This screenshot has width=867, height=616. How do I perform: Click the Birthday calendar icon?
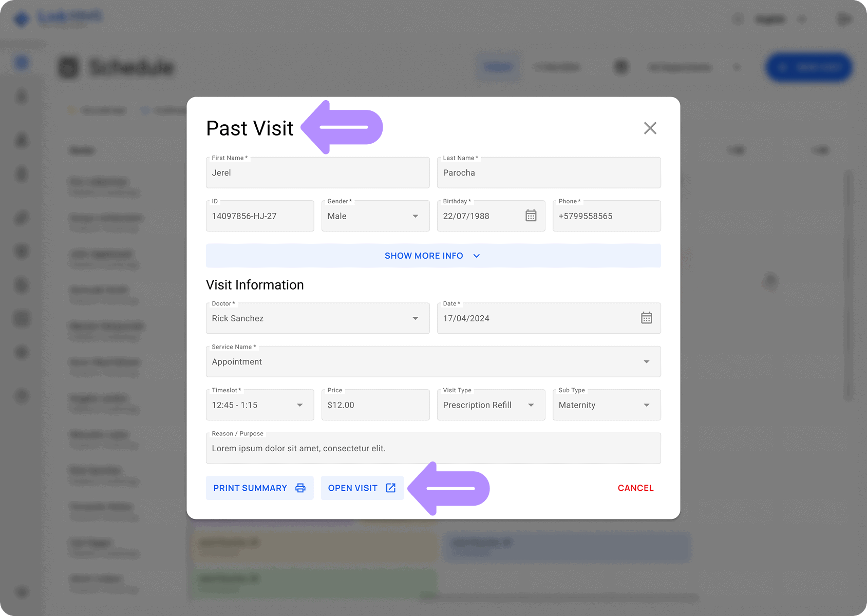pos(531,216)
